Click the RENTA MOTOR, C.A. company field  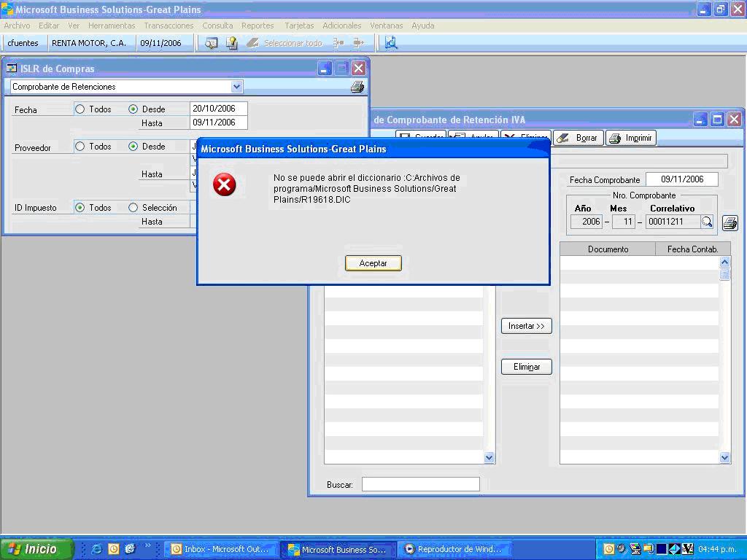(x=91, y=43)
